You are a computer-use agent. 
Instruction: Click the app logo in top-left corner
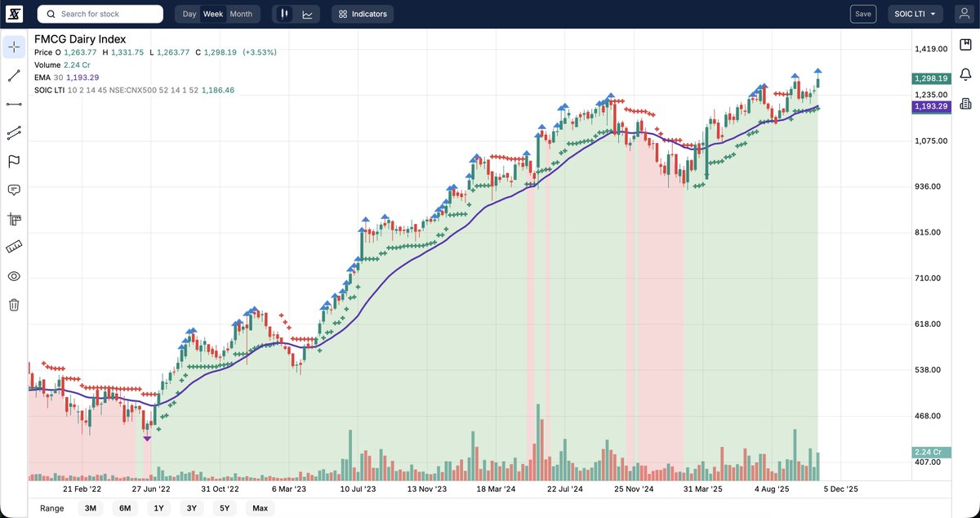click(x=14, y=14)
